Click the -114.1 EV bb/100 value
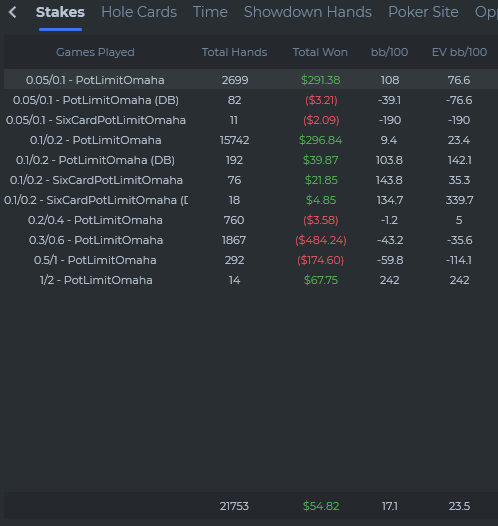This screenshot has width=498, height=526. [459, 260]
